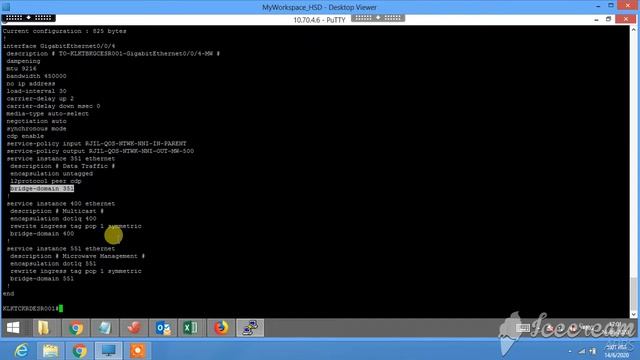
Task: Click the 'no ip address' line
Action: pos(31,84)
